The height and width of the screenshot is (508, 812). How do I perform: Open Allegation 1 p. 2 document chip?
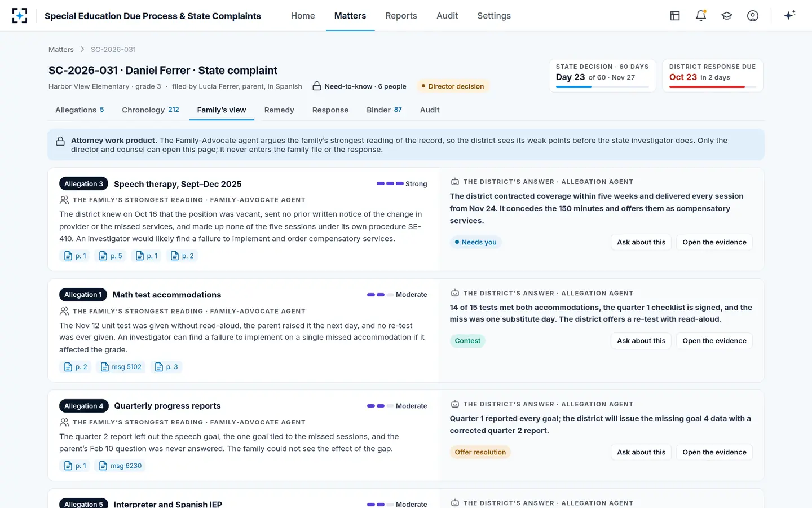75,367
